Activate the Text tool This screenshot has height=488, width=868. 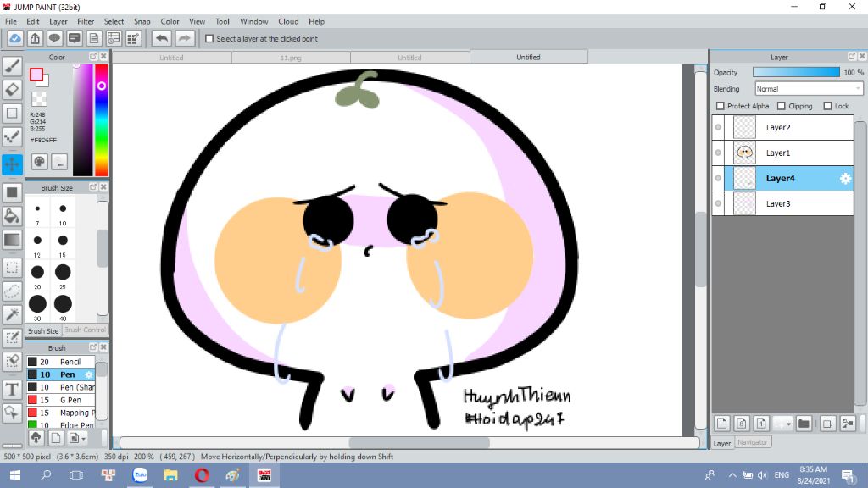(x=12, y=390)
